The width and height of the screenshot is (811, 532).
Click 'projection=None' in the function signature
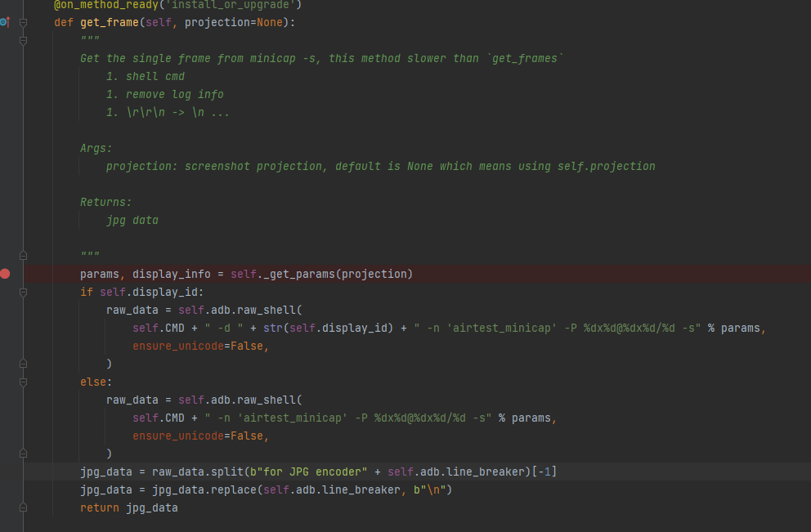[234, 22]
